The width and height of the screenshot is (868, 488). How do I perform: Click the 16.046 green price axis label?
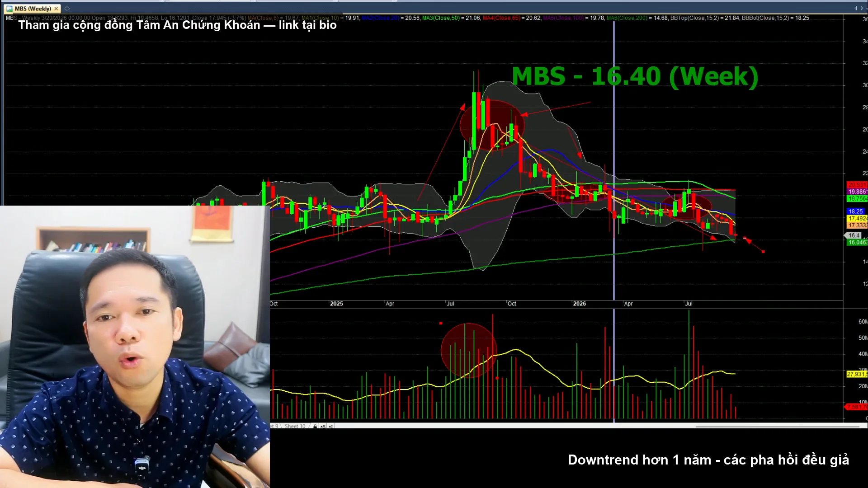click(857, 242)
